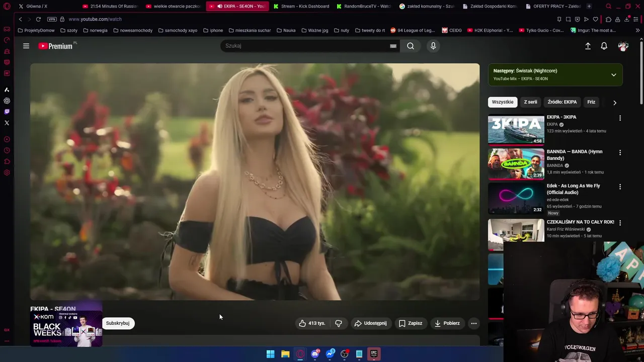The height and width of the screenshot is (362, 644).
Task: Open the mieszkania suchar bookmarks folder
Action: (249, 30)
